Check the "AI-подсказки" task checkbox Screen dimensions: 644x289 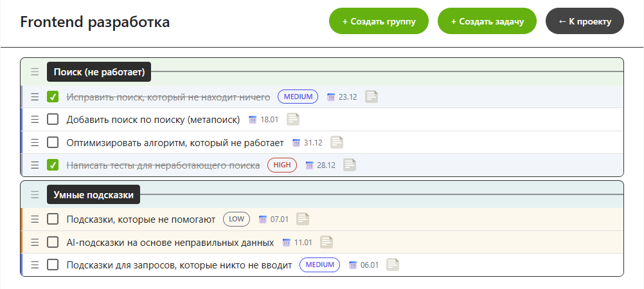53,242
